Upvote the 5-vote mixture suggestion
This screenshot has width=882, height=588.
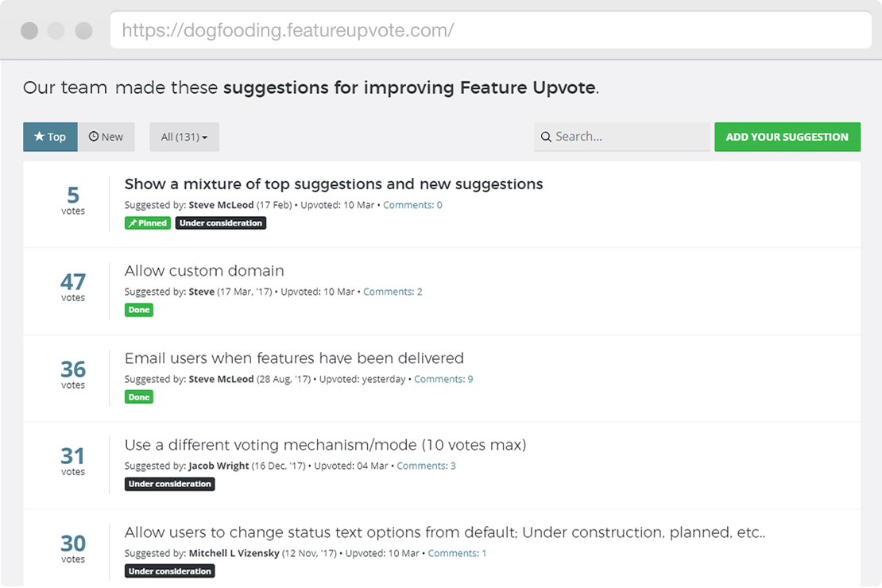tap(73, 199)
